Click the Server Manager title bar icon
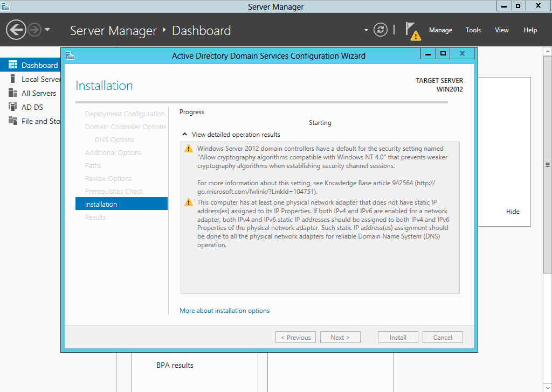Image resolution: width=552 pixels, height=392 pixels. (5, 6)
